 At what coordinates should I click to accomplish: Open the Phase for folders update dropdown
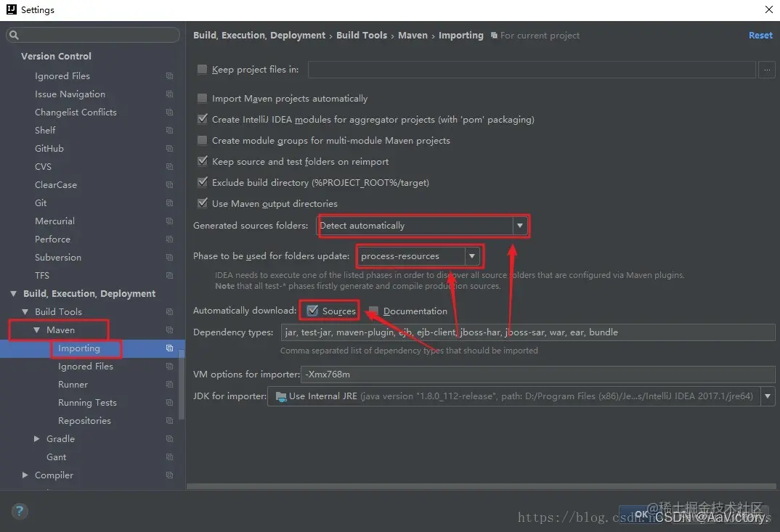coord(471,256)
